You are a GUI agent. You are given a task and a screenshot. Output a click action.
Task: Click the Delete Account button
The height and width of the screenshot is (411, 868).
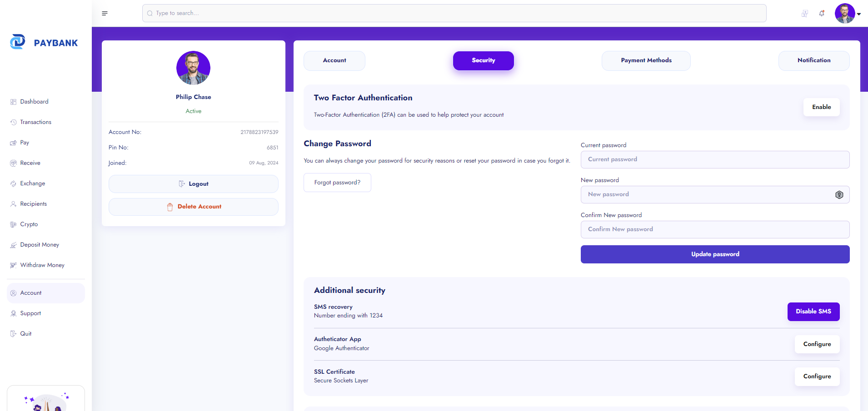[194, 207]
